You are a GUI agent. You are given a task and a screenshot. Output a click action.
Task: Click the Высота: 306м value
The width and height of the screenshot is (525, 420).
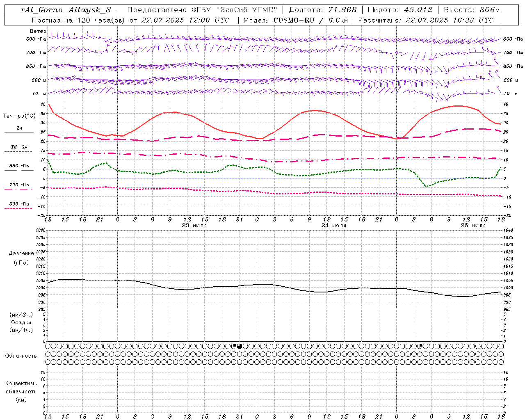(x=472, y=10)
